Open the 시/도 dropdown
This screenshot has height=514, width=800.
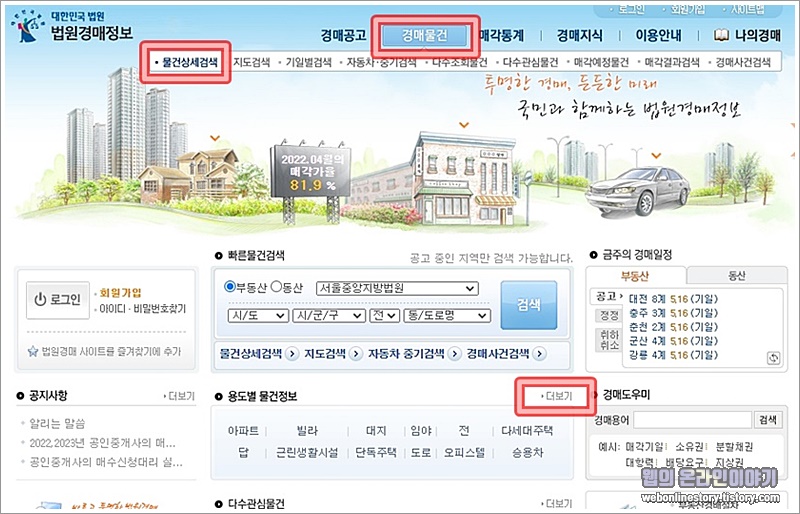click(x=258, y=315)
